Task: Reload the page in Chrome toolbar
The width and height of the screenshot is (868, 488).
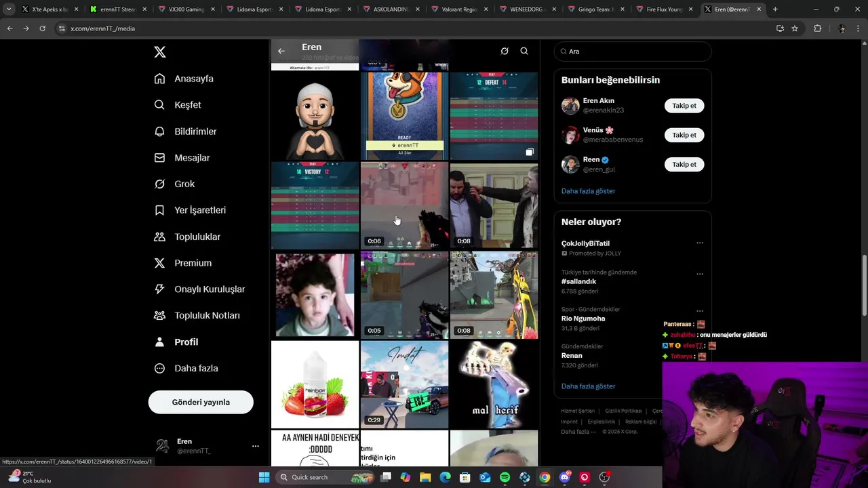Action: (x=42, y=28)
